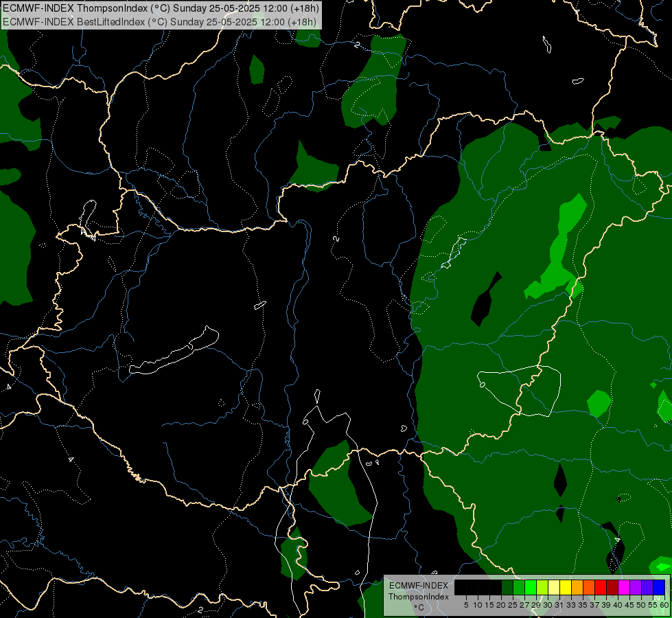Click the legend scale value 33
The image size is (672, 618).
tap(571, 605)
